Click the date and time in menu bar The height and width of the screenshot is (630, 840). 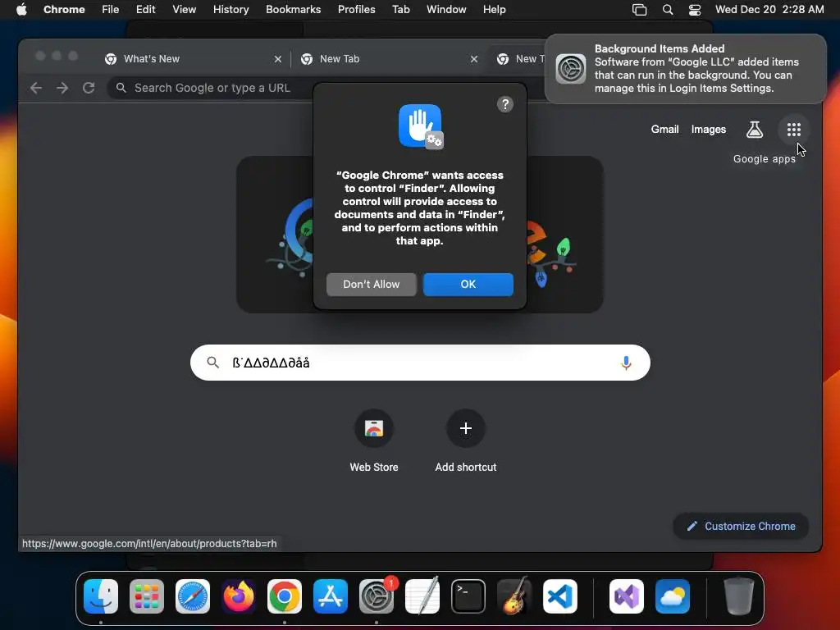(769, 9)
